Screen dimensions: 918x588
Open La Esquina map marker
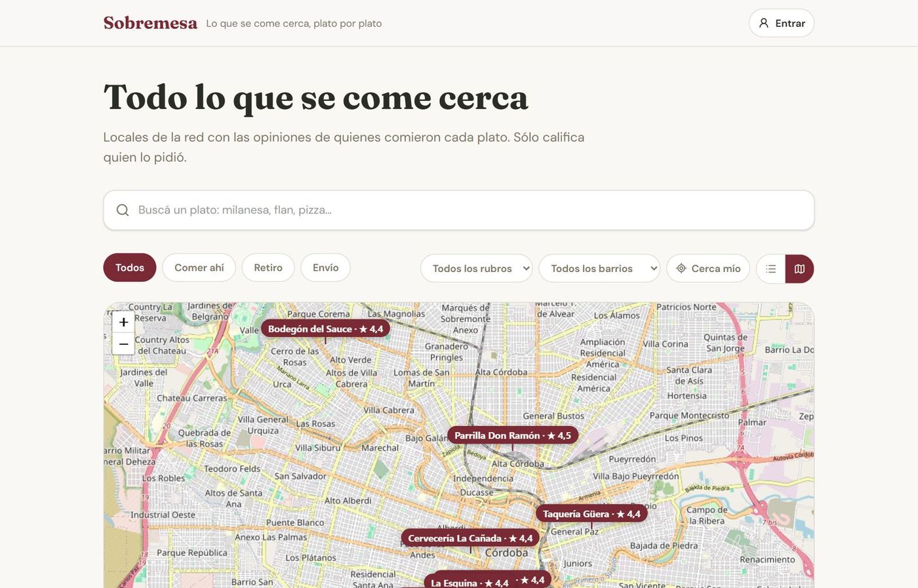coord(469,583)
